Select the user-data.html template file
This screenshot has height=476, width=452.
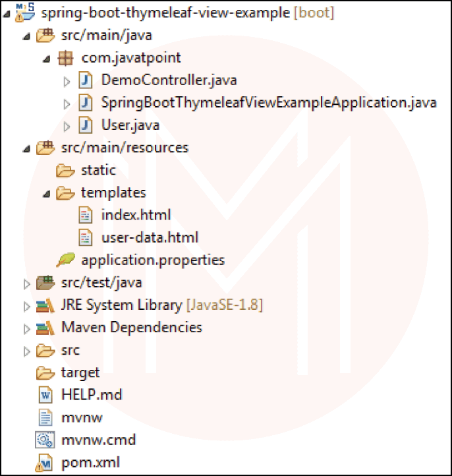pos(150,237)
